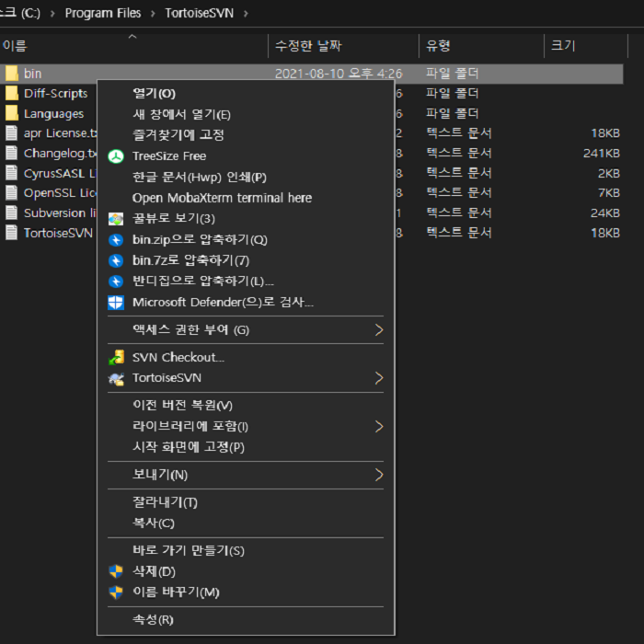Click 2KB size of CyrusSASL row
This screenshot has height=644, width=644.
(x=609, y=173)
